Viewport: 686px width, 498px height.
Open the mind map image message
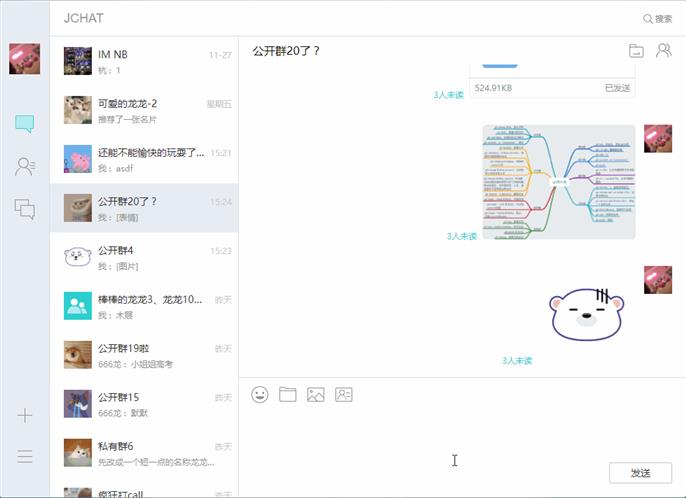coord(559,182)
